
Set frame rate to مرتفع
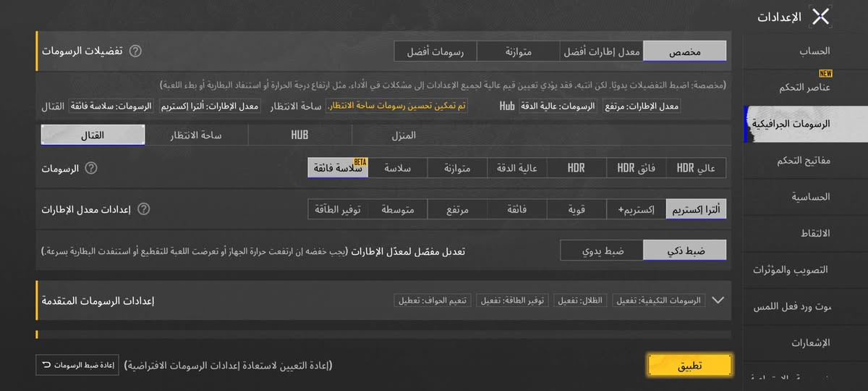457,209
